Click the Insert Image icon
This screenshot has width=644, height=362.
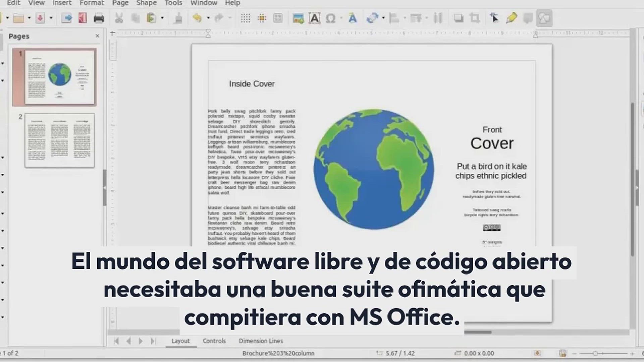[x=298, y=18]
